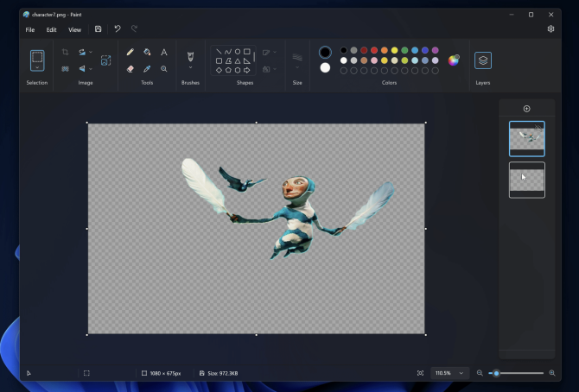Click the Rotate image icon
The height and width of the screenshot is (392, 579).
pos(82,52)
